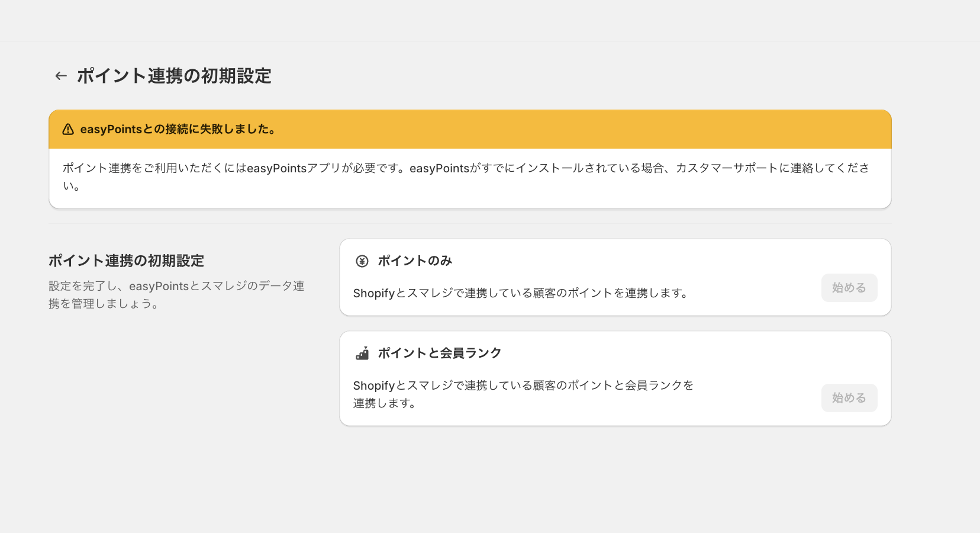Click the page title ポイント連携の初期設定
This screenshot has width=980, height=533.
pyautogui.click(x=174, y=76)
